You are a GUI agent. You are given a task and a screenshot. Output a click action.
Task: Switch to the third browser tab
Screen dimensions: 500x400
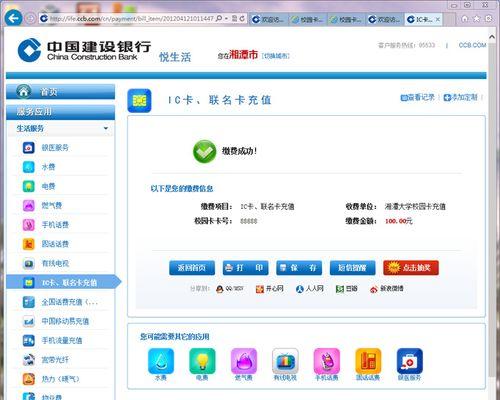click(x=347, y=19)
